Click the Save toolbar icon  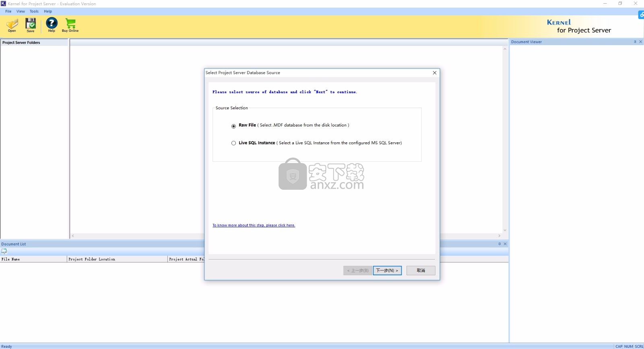pos(31,25)
